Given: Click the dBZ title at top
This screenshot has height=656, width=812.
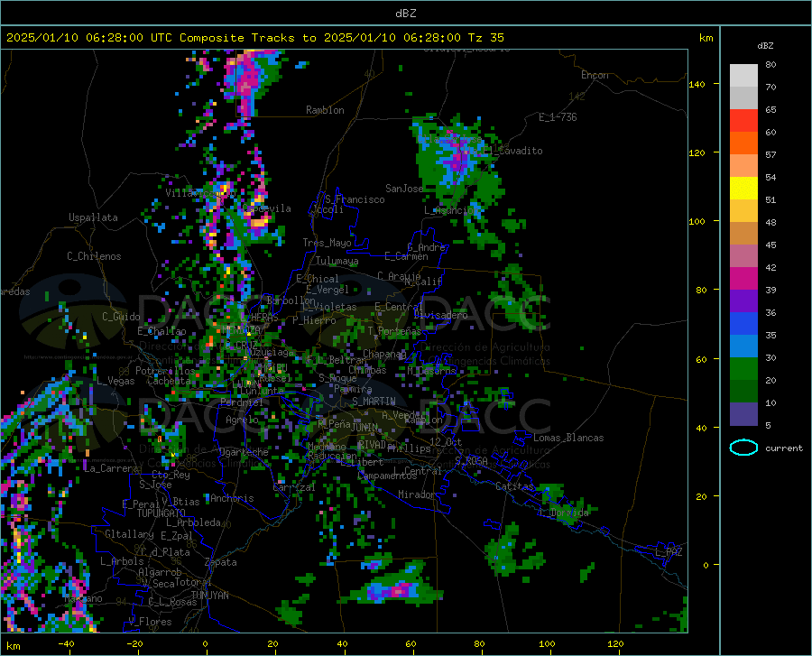Looking at the screenshot, I should click(x=405, y=14).
